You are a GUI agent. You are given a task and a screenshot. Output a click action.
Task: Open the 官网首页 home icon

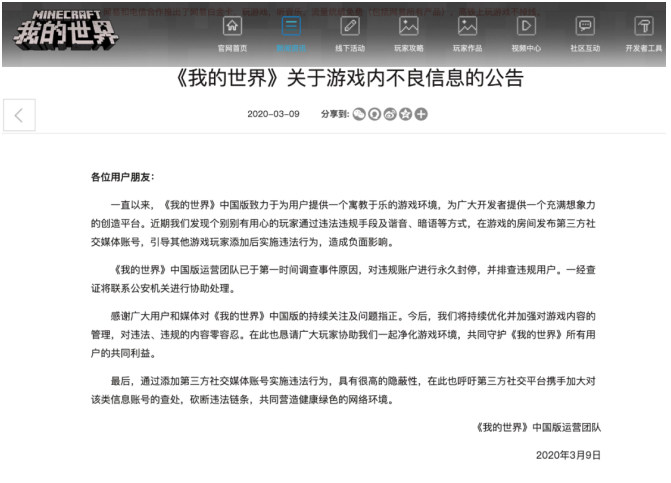pyautogui.click(x=232, y=27)
